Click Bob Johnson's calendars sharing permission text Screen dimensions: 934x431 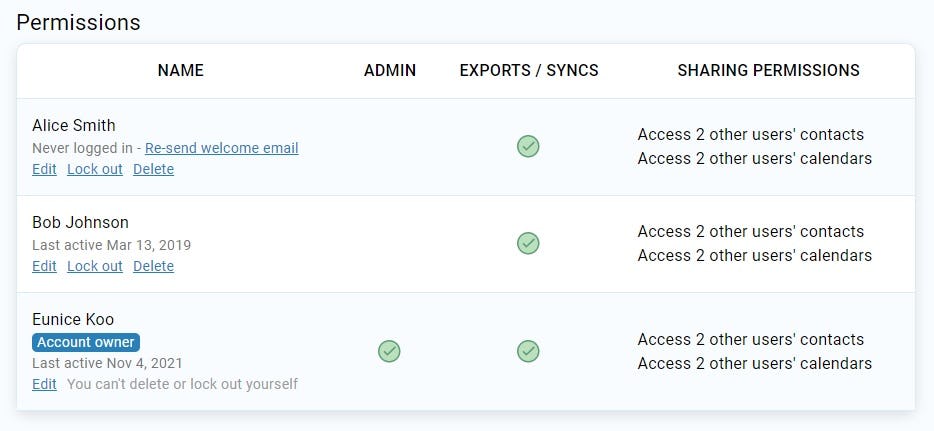pos(754,256)
